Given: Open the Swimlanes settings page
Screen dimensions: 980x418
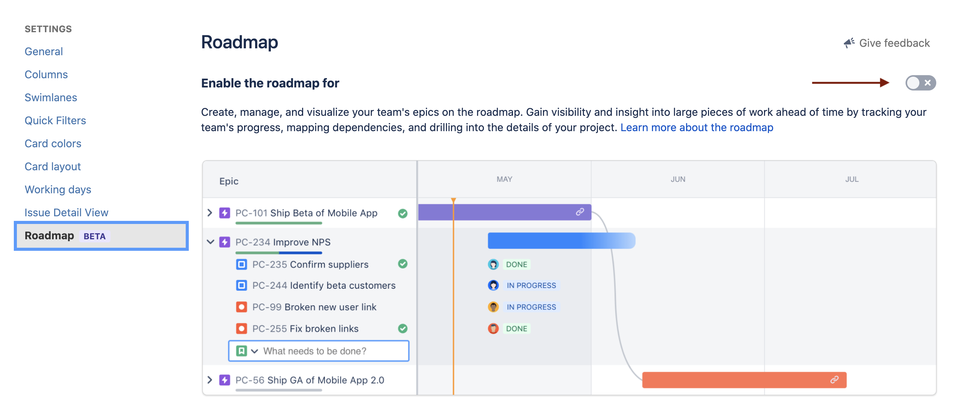Looking at the screenshot, I should 51,97.
